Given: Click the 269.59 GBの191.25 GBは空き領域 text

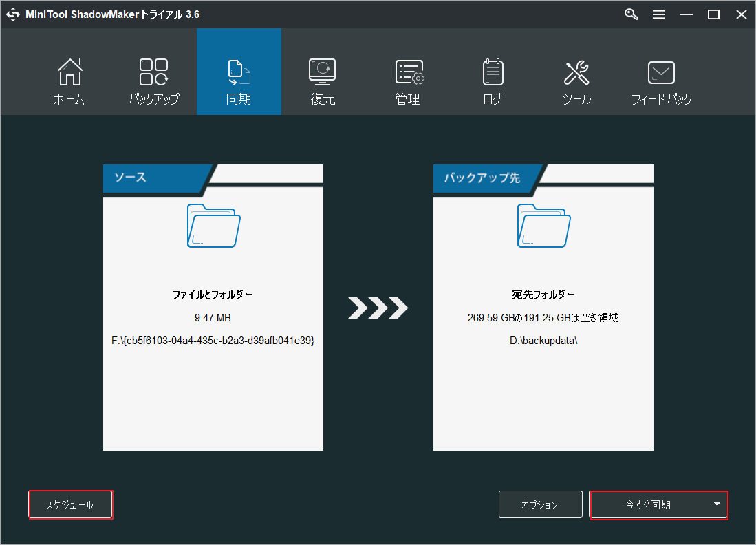Looking at the screenshot, I should click(x=543, y=318).
